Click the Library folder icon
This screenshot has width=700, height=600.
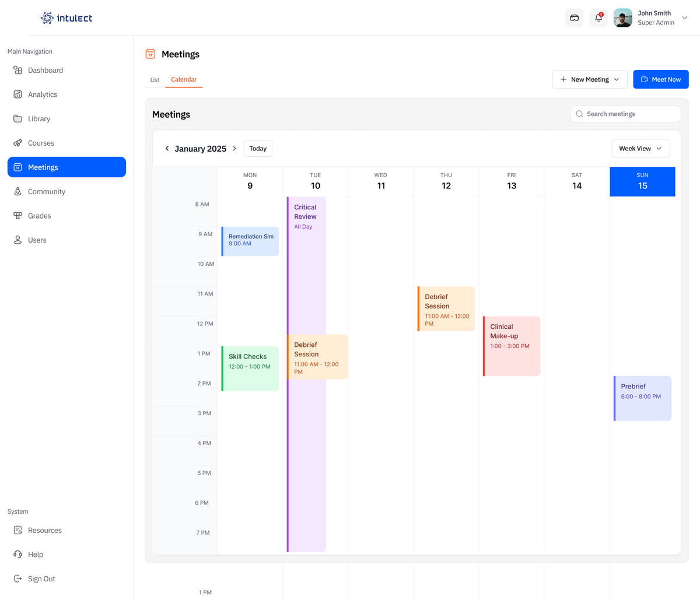pos(18,118)
